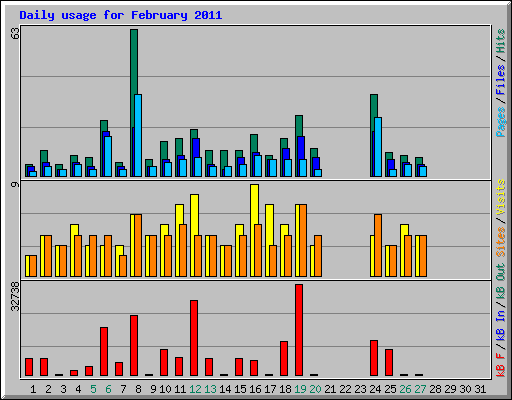Click day label '1' on the x-axis
Image resolution: width=512 pixels, height=400 pixels.
[x=33, y=389]
